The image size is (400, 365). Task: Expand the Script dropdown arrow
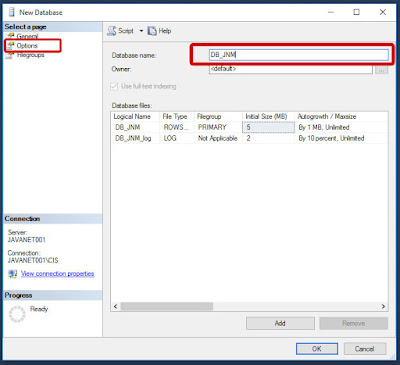(141, 31)
